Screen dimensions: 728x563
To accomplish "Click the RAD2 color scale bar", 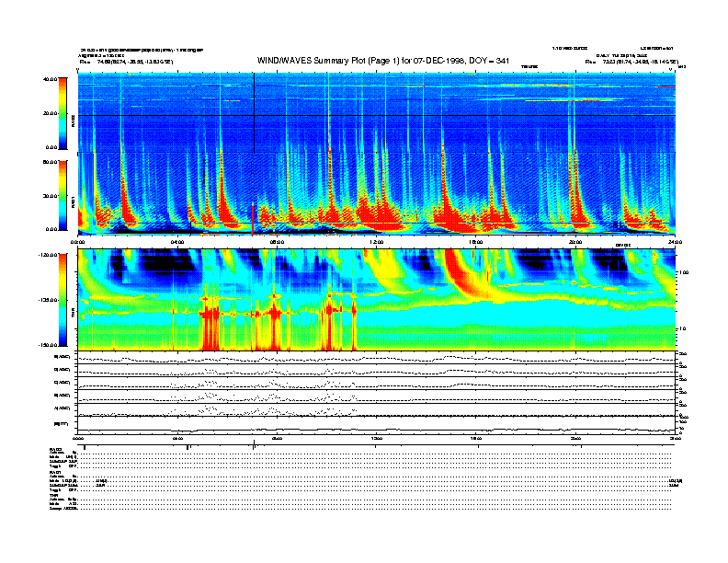I will tap(63, 113).
